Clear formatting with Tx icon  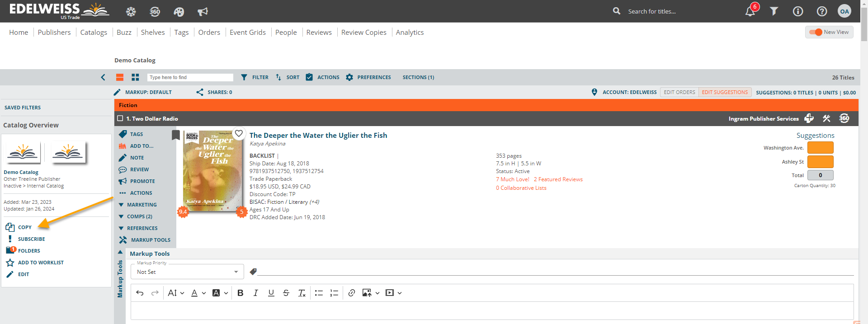[x=302, y=293]
